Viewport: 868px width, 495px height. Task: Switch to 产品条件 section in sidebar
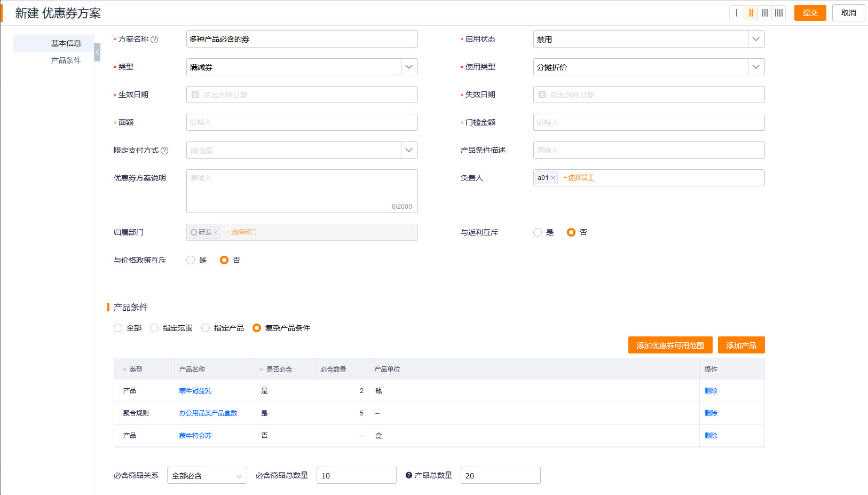[65, 60]
